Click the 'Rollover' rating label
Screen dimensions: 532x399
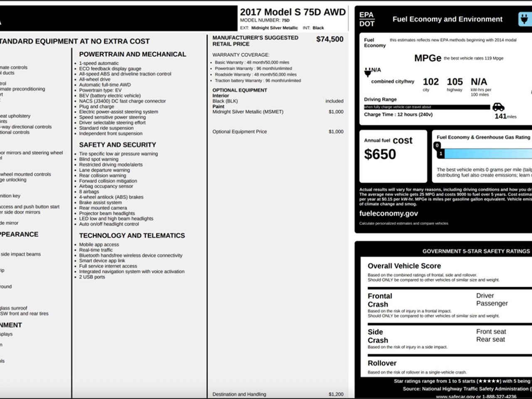click(382, 363)
